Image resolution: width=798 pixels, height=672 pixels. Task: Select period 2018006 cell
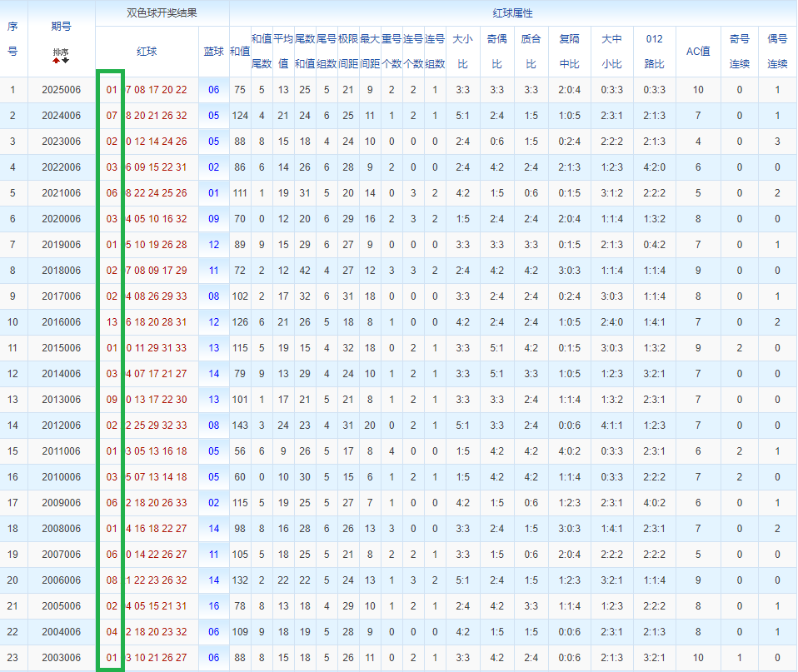click(61, 271)
